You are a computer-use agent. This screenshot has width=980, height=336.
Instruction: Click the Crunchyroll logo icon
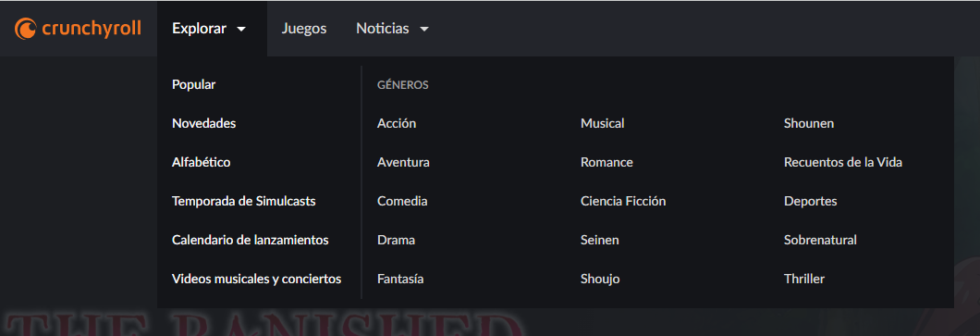(26, 29)
